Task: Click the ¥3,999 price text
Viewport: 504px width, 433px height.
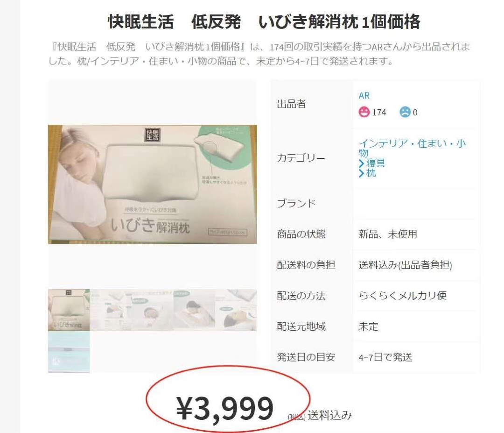Action: coord(225,408)
